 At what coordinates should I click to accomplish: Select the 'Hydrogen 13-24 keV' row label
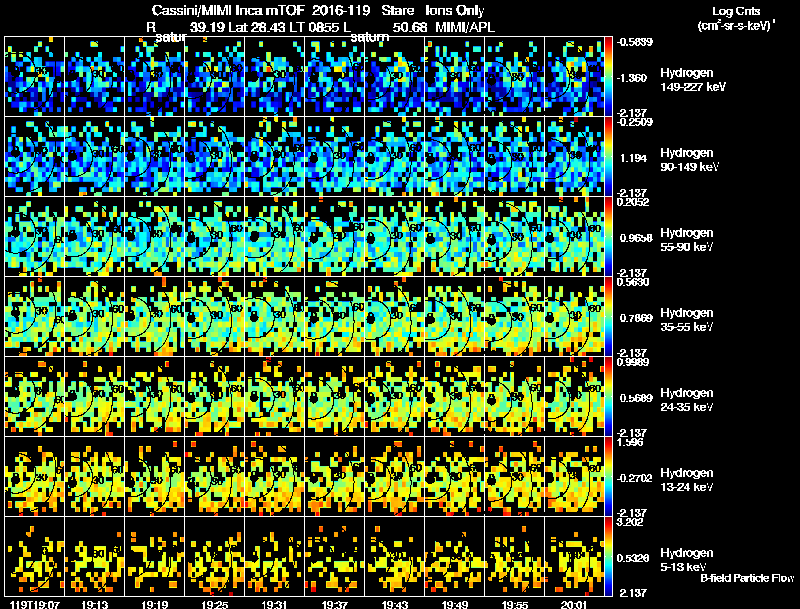click(687, 480)
